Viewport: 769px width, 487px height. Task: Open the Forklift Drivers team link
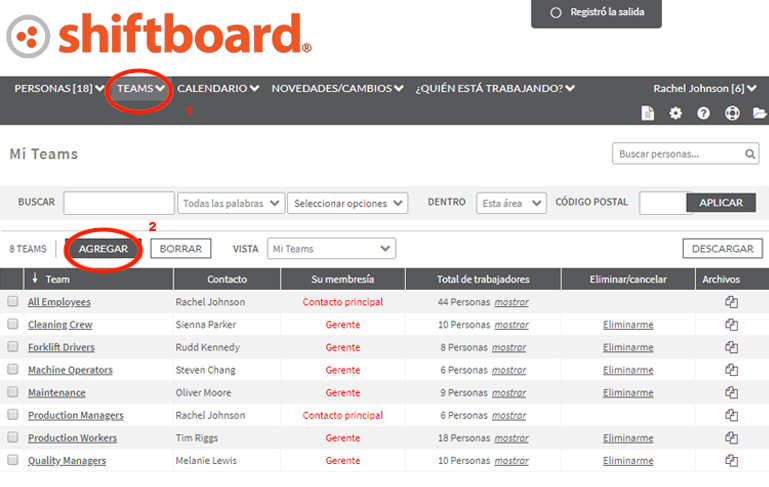click(x=61, y=347)
